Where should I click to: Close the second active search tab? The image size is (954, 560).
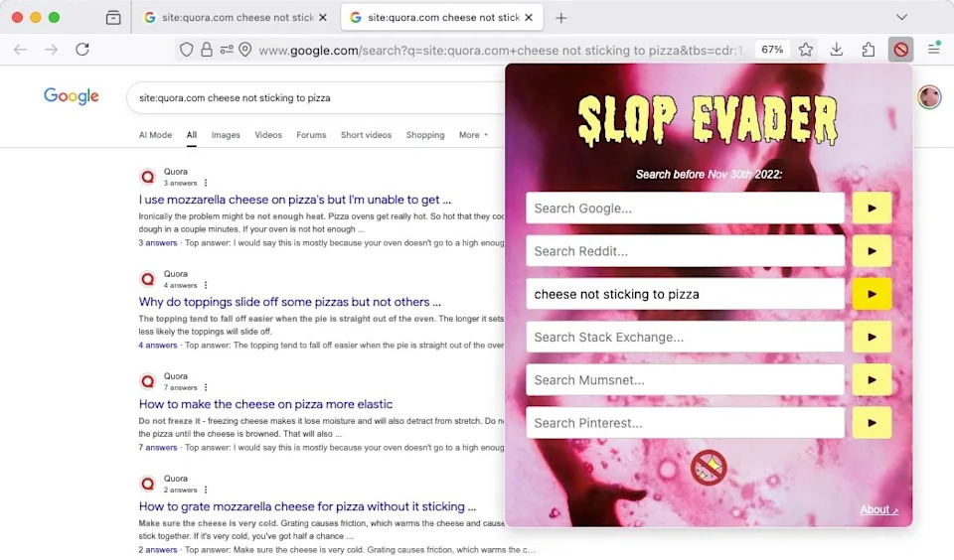(529, 18)
